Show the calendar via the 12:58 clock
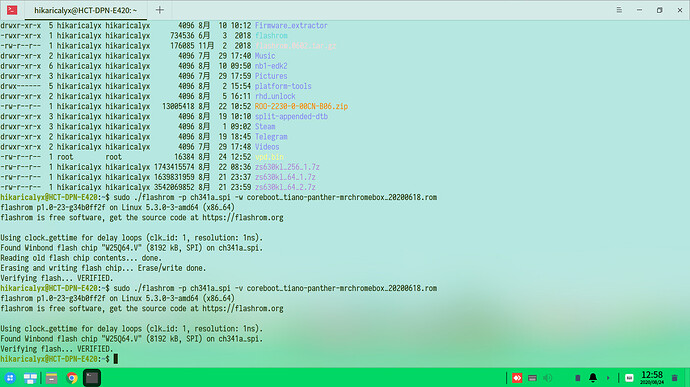 pyautogui.click(x=652, y=377)
